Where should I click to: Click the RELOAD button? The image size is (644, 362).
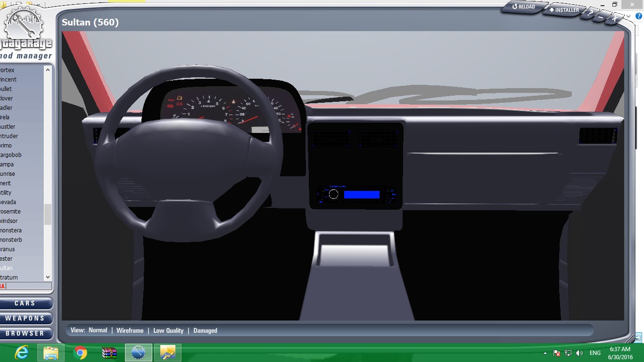click(523, 7)
